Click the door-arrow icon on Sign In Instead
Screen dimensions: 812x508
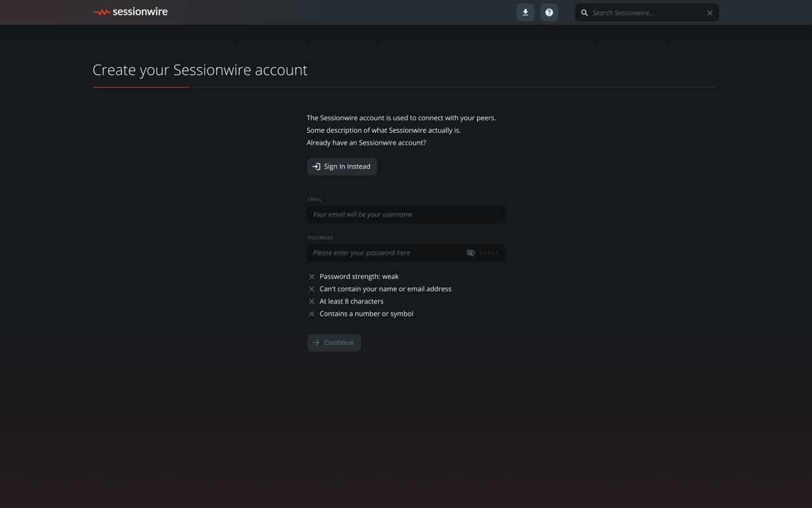pos(317,166)
